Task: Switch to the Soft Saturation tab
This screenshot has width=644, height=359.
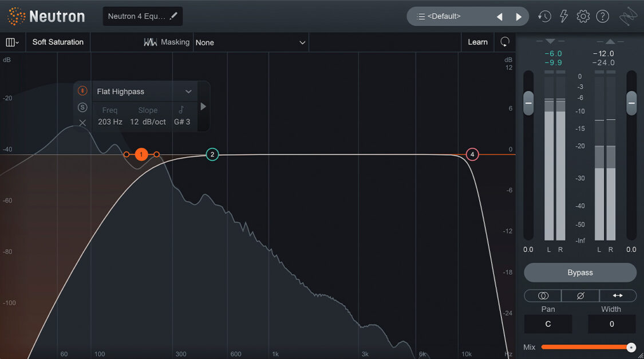Action: point(57,42)
